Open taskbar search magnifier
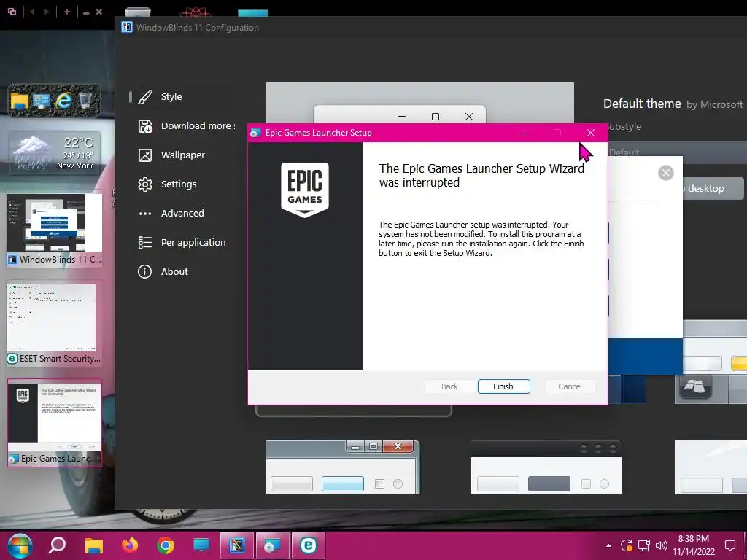The width and height of the screenshot is (747, 560). [x=57, y=545]
